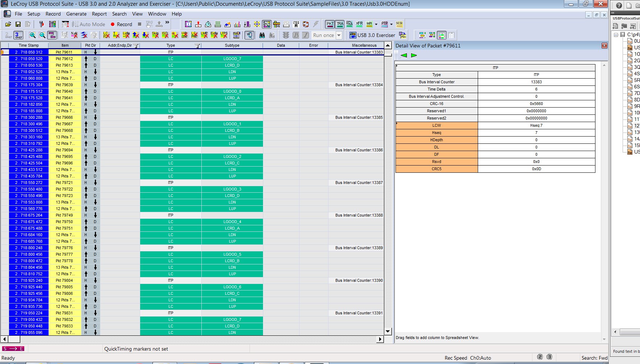Enable the SCSI operations level view
640x364 pixels.
click(x=399, y=24)
